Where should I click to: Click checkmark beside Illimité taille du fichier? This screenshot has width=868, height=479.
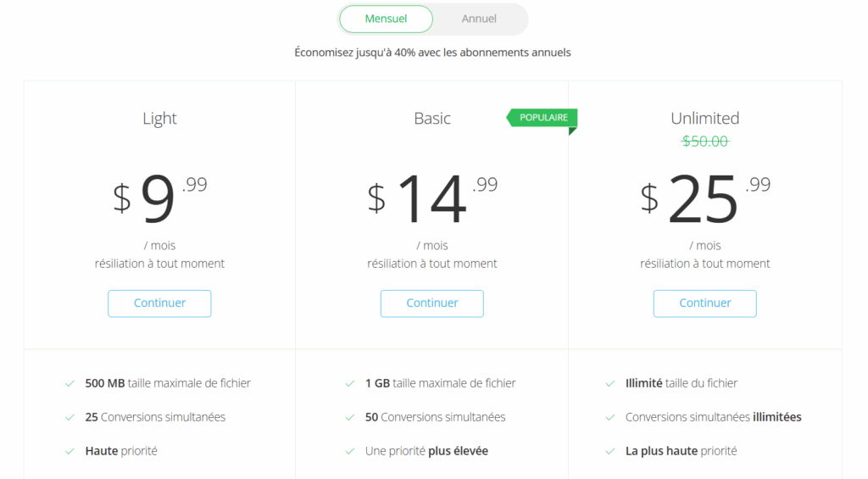click(610, 383)
